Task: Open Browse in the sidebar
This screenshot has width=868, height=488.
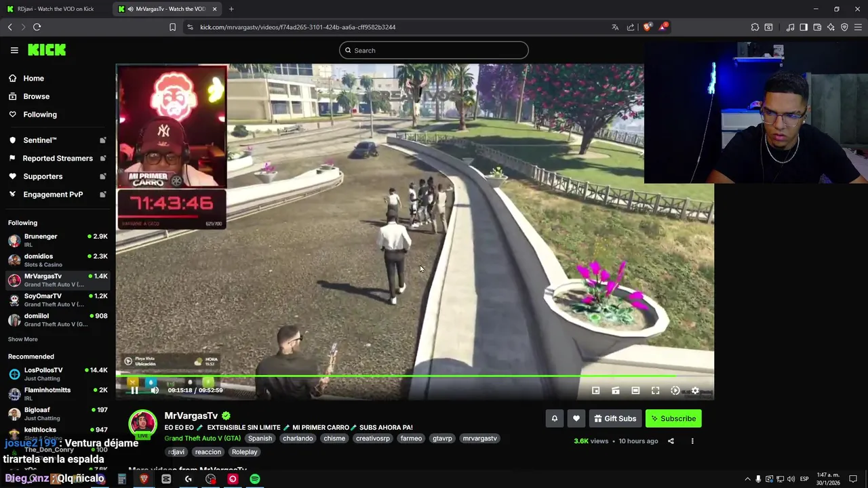Action: 58,96
